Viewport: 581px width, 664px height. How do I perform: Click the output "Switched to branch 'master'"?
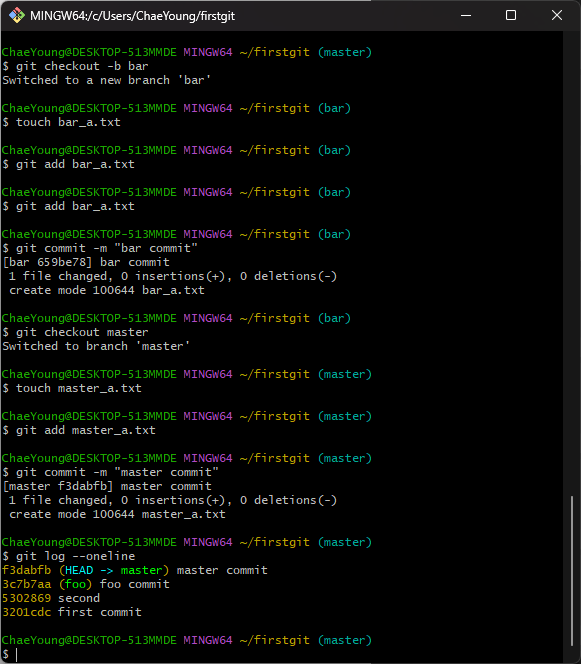(96, 346)
